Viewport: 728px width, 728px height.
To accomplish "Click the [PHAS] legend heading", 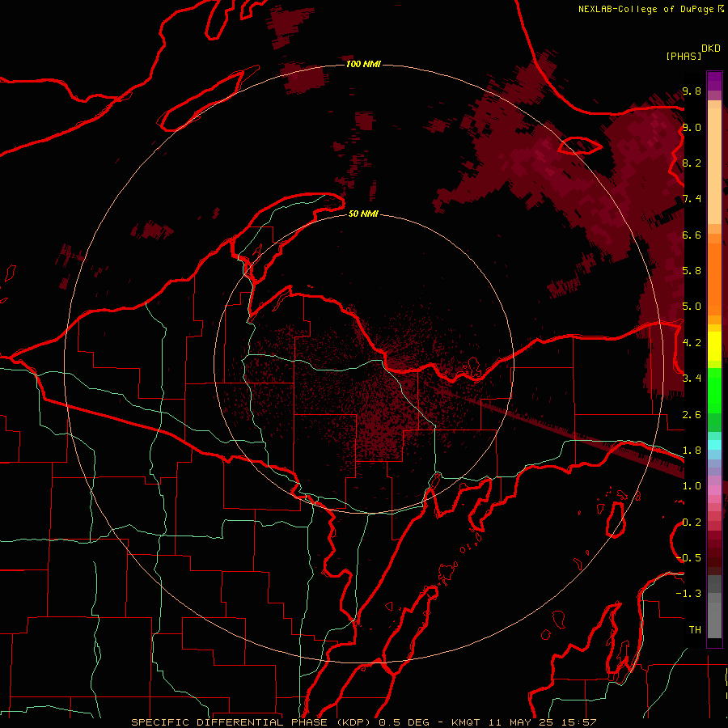I will pyautogui.click(x=684, y=56).
